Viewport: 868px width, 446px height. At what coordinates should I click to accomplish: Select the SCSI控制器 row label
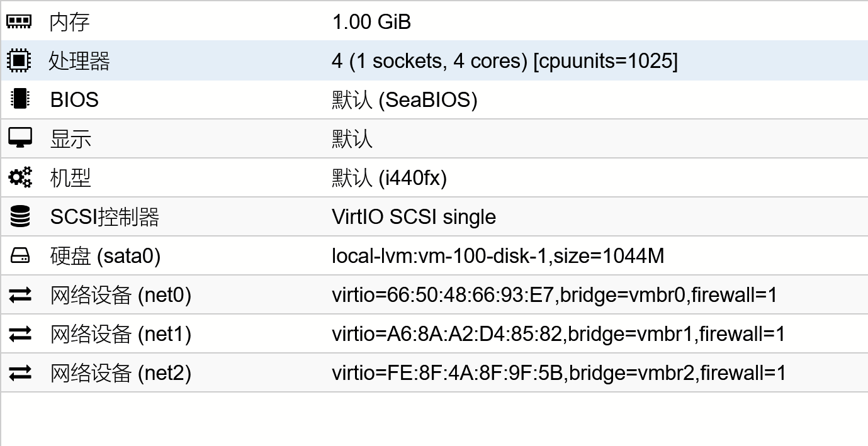(104, 216)
